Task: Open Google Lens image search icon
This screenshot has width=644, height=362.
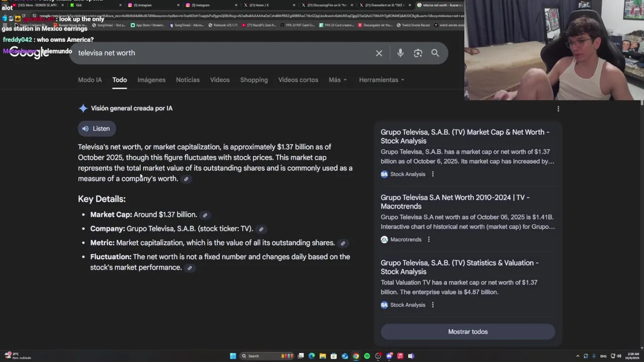Action: point(418,53)
